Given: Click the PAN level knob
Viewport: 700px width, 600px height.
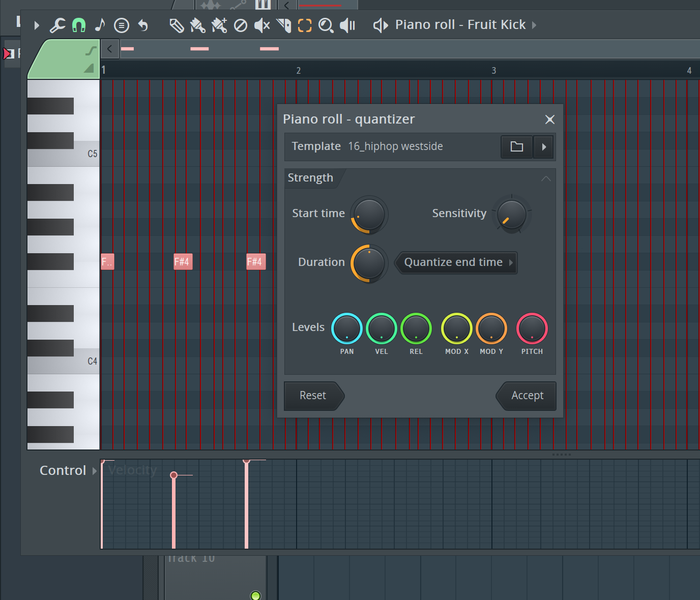Looking at the screenshot, I should [347, 328].
